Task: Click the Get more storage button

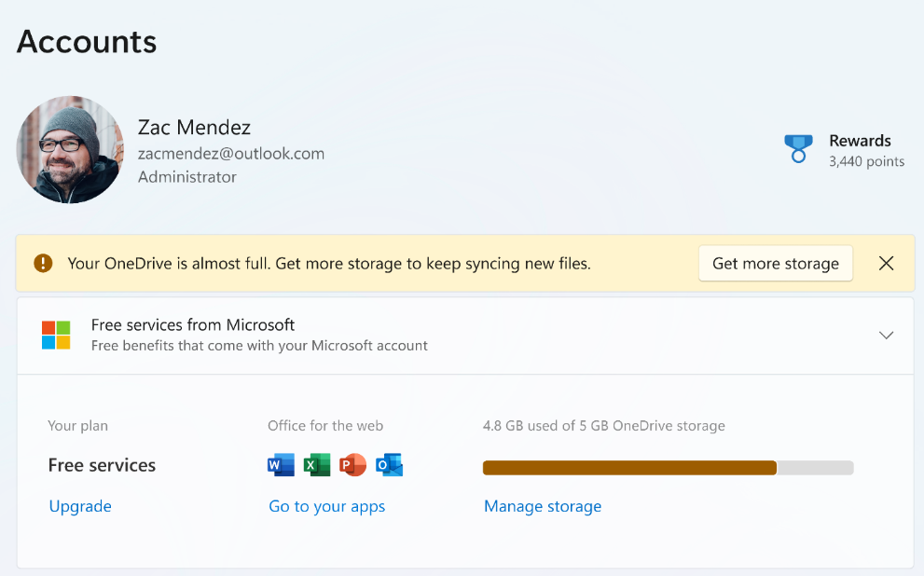Action: (775, 263)
